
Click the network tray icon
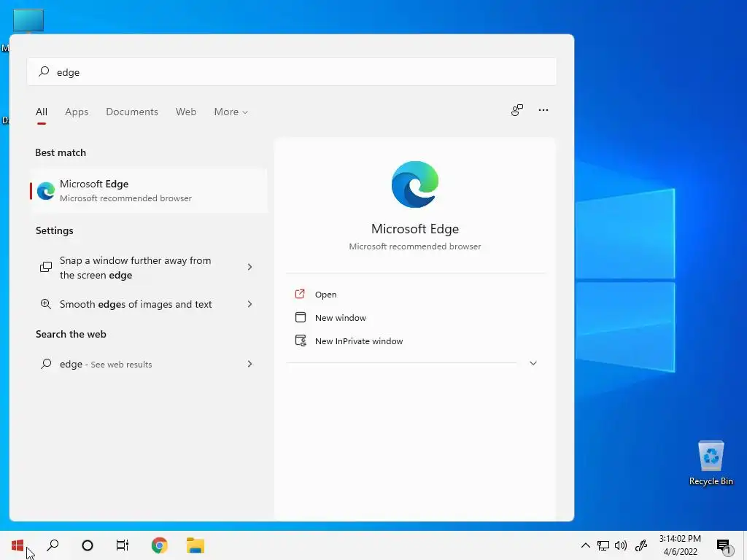tap(603, 545)
